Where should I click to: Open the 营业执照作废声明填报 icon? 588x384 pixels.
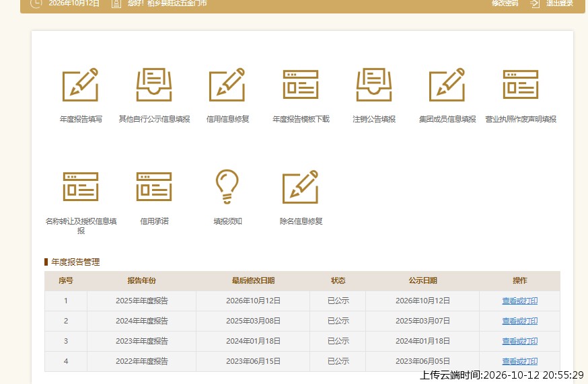coord(521,85)
